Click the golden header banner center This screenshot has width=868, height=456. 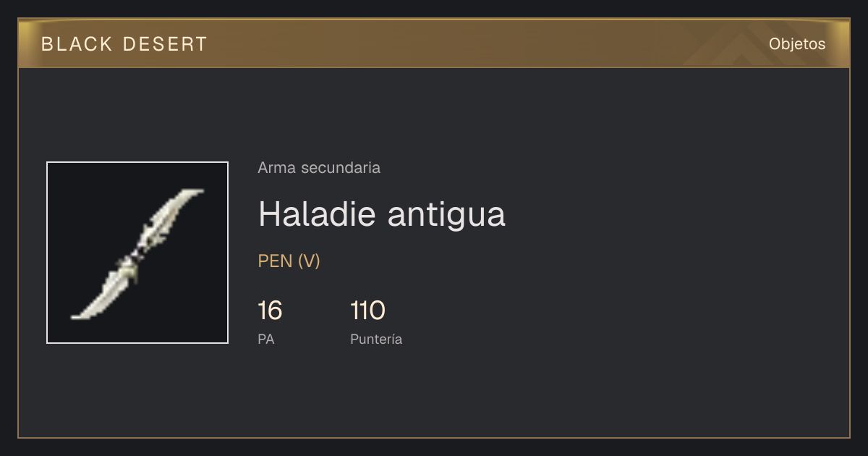coord(434,44)
